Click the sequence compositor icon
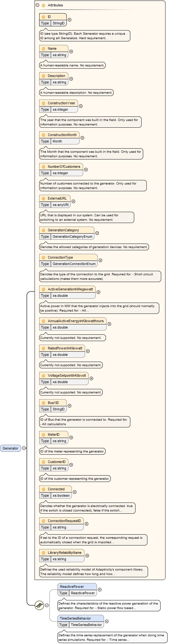The width and height of the screenshot is (175, 644). pos(39,605)
